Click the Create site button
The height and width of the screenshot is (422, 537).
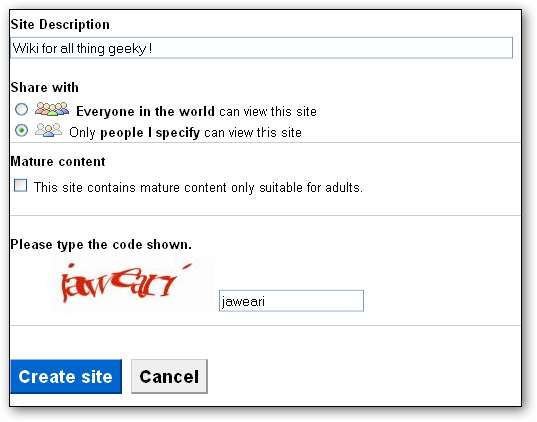[x=66, y=376]
